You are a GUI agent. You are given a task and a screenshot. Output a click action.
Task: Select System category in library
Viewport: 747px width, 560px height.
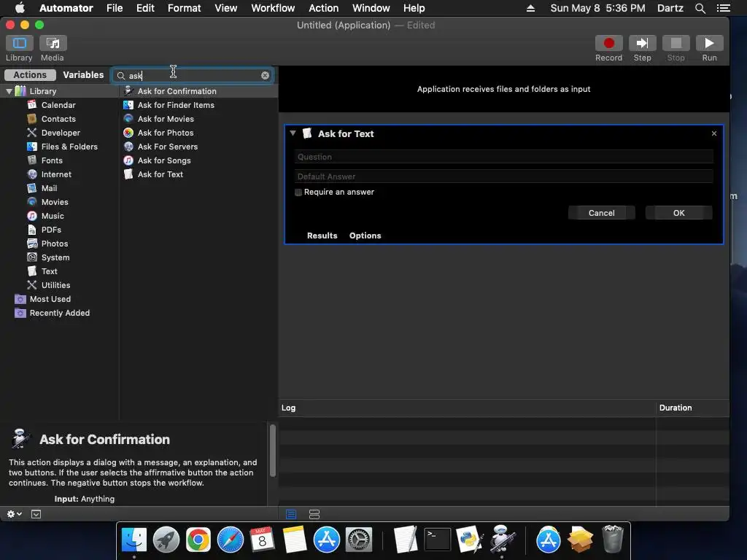pyautogui.click(x=55, y=257)
